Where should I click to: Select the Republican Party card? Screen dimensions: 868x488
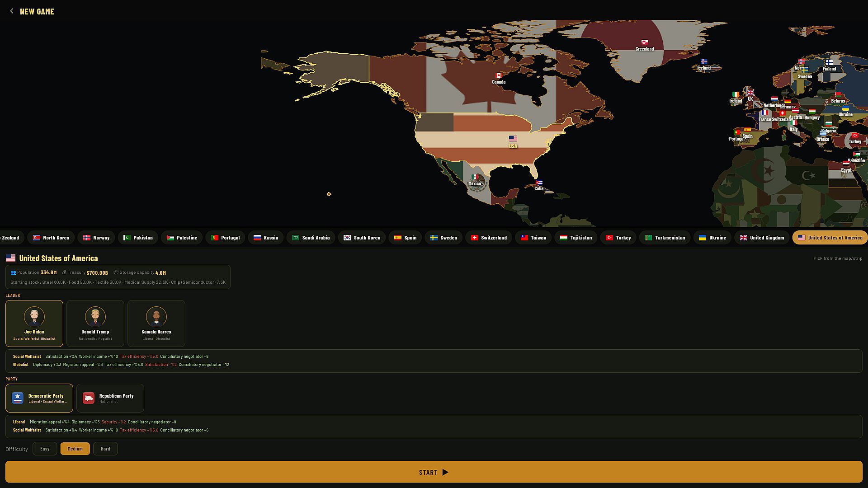pyautogui.click(x=110, y=398)
